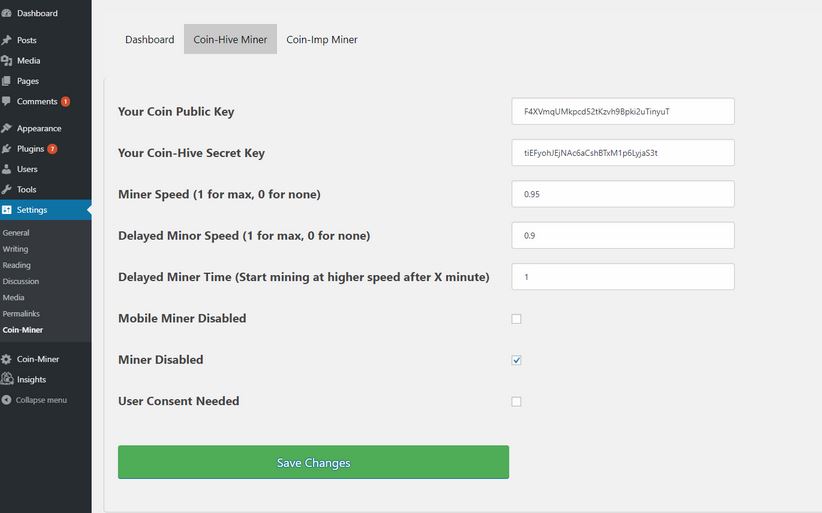This screenshot has height=513, width=822.
Task: Click the Users person icon
Action: [x=6, y=169]
